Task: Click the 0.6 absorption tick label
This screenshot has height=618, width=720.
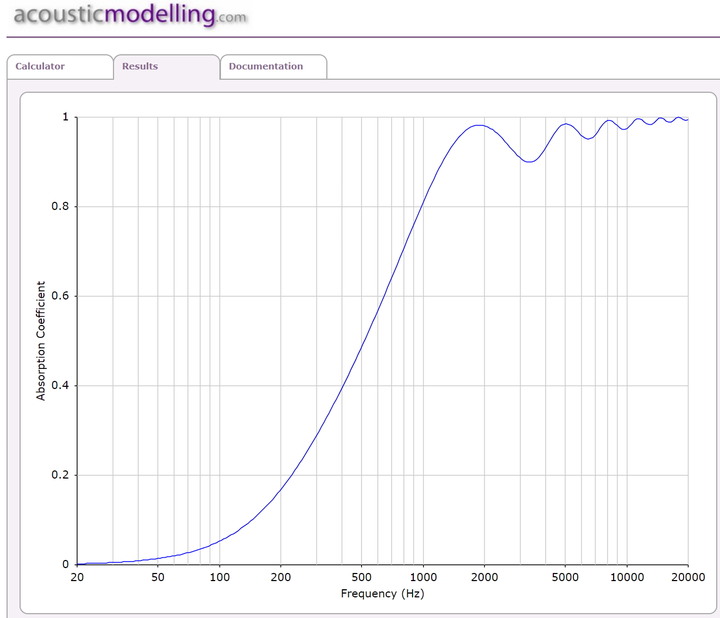Action: [x=60, y=296]
